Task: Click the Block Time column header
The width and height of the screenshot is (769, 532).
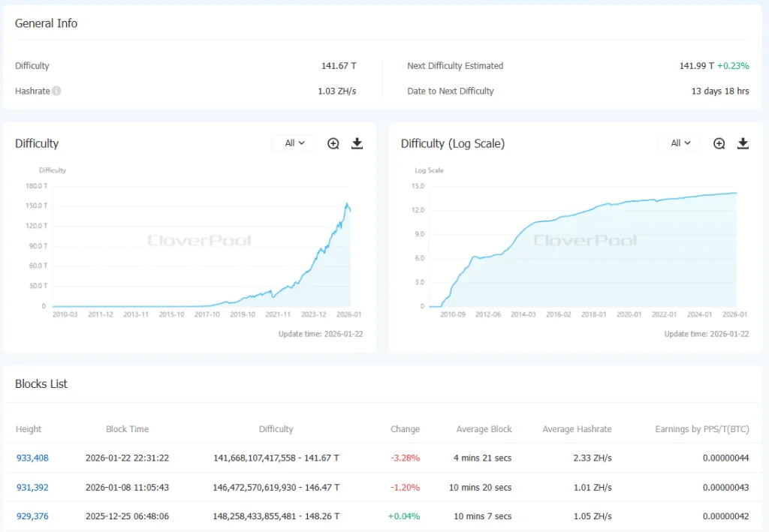Action: [127, 429]
